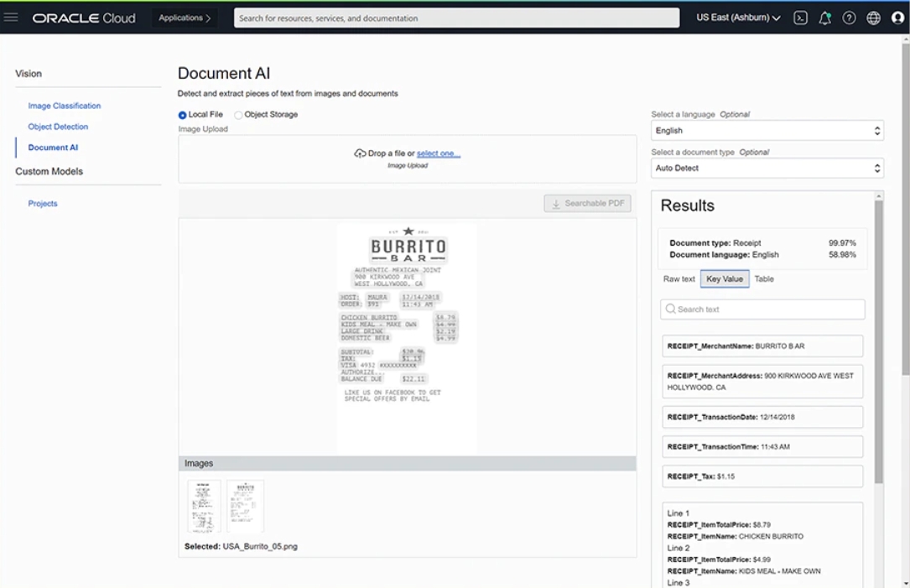Viewport: 910px width, 588px height.
Task: Select the Local File radio button
Action: tap(182, 115)
